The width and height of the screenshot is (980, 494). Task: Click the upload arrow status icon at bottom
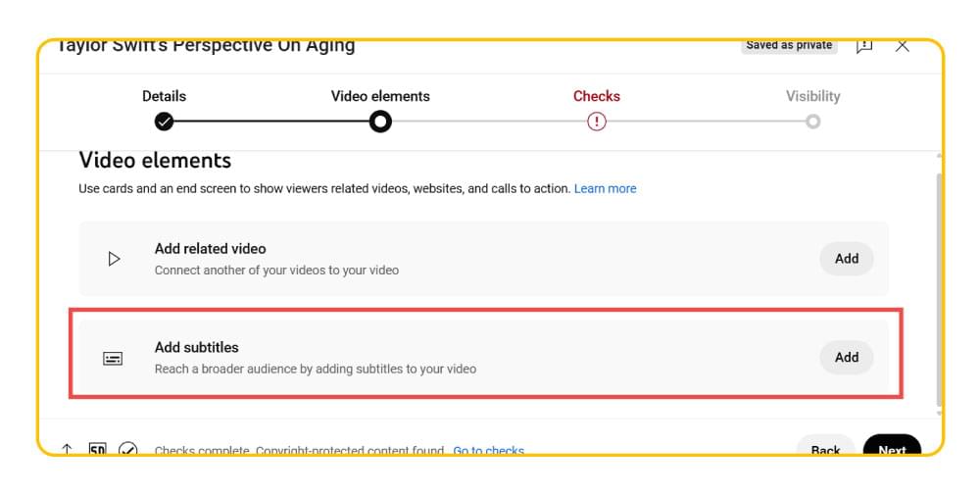tap(67, 449)
